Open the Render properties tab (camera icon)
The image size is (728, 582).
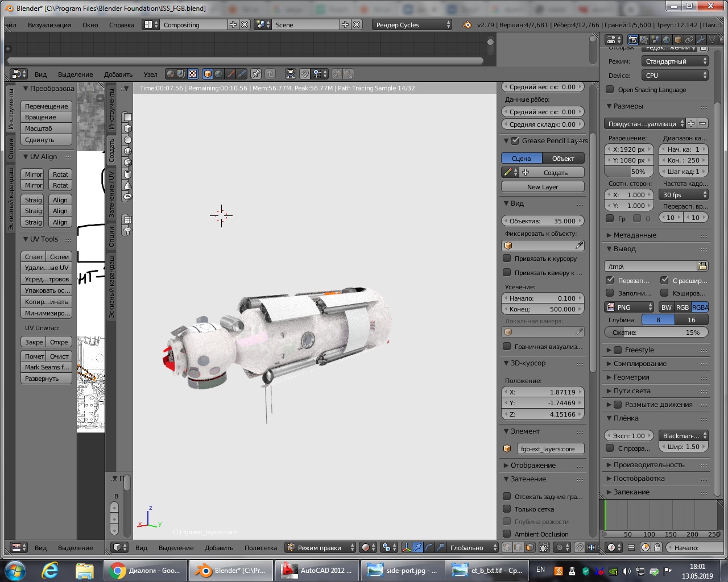[632, 40]
